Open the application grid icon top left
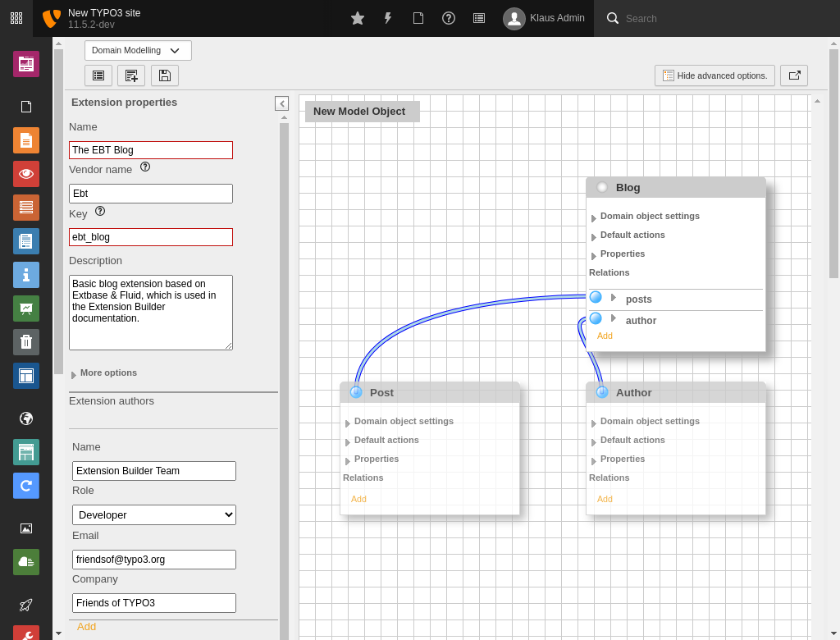 [x=16, y=17]
